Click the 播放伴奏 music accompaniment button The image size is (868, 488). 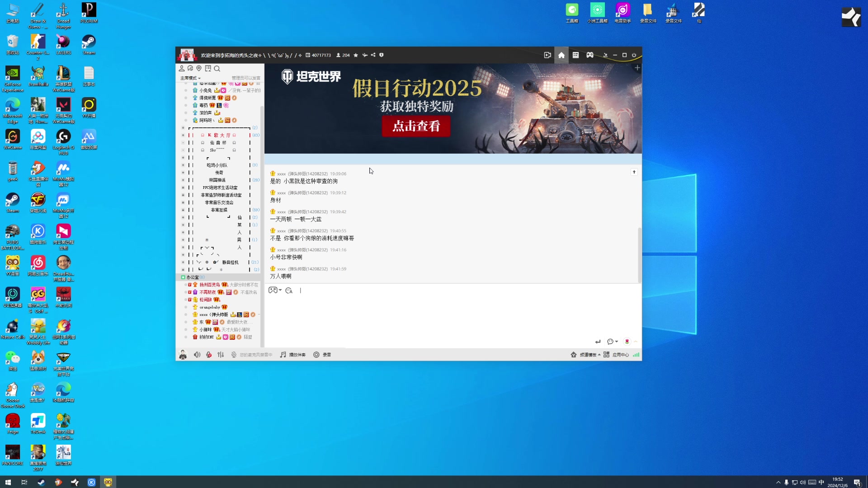pyautogui.click(x=293, y=355)
